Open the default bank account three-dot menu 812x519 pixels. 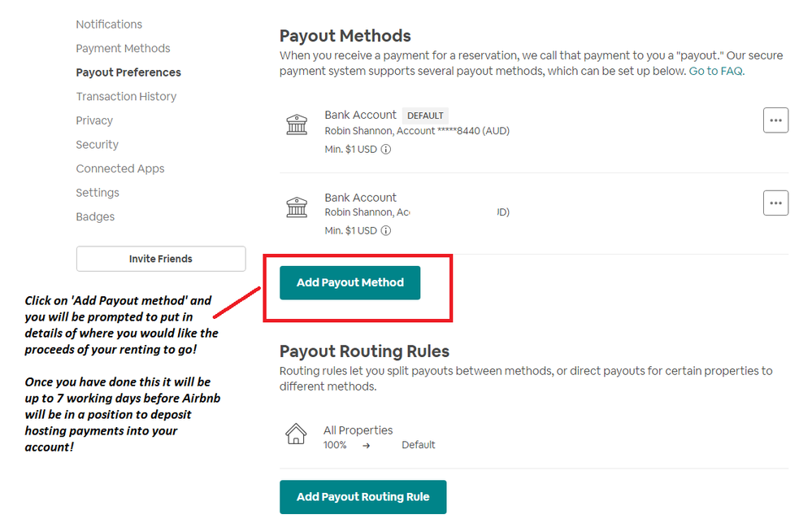[775, 120]
